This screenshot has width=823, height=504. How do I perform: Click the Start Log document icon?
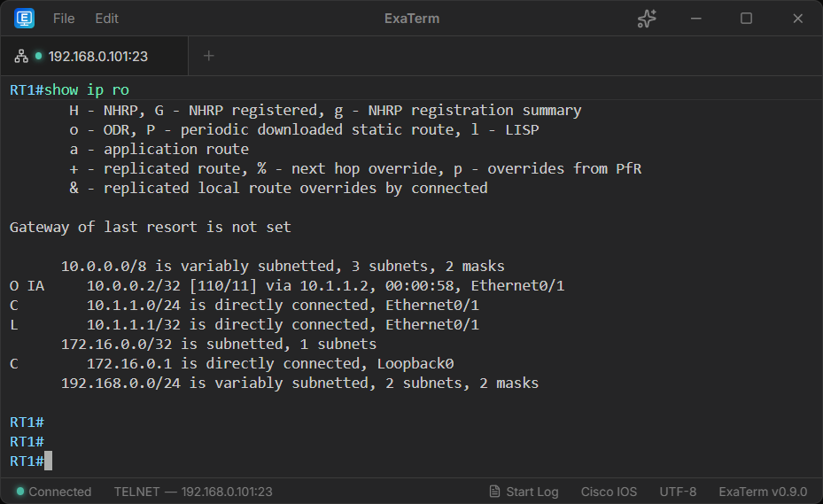[494, 492]
